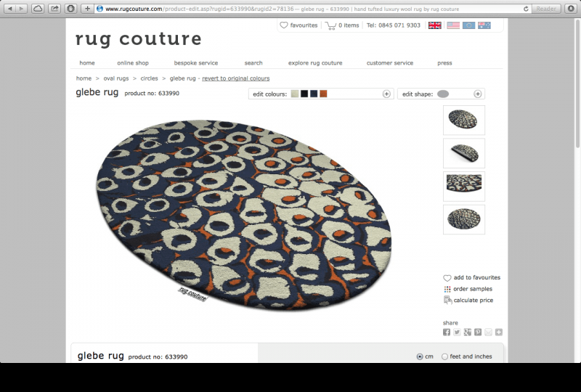Open the bespoke service menu

click(x=196, y=63)
